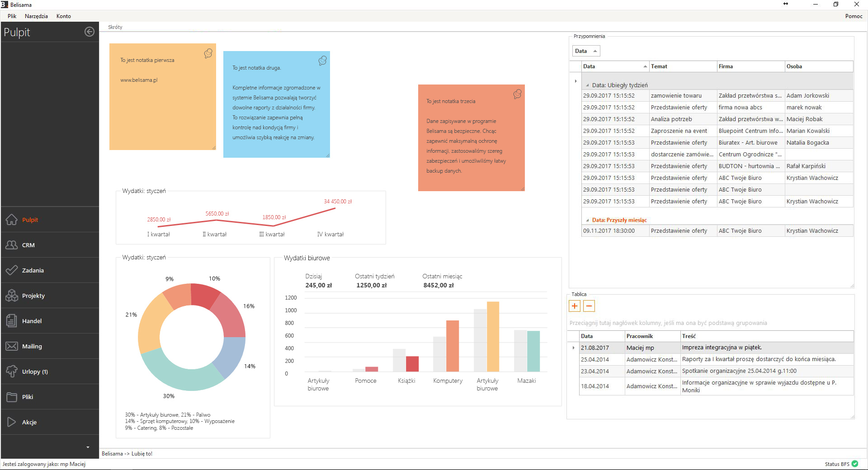Click the pin icon on blue second note

[x=322, y=61]
